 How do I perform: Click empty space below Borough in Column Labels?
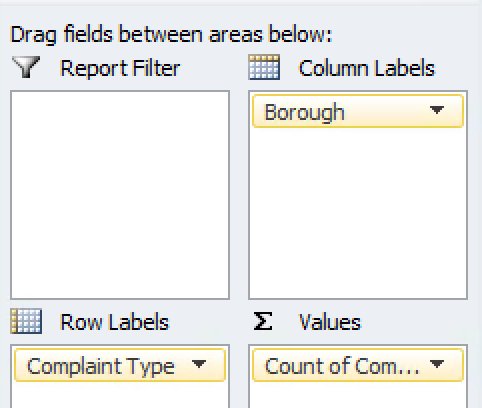click(x=358, y=213)
